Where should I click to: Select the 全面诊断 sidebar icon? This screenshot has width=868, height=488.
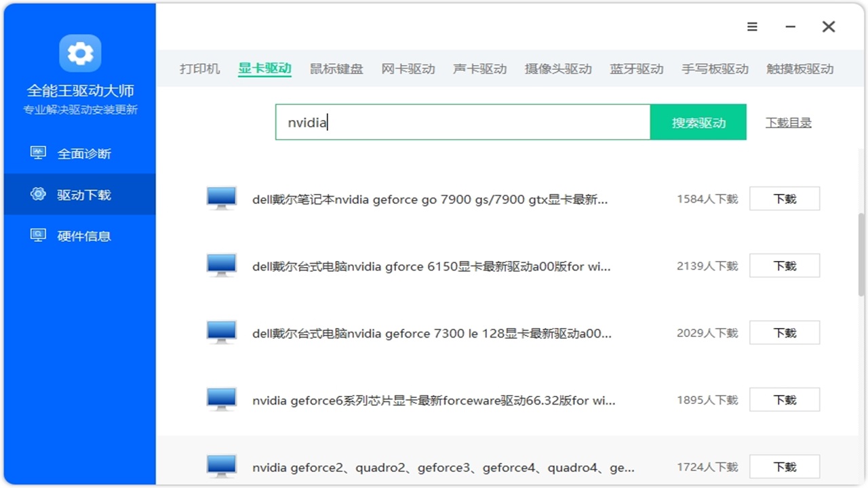click(37, 153)
